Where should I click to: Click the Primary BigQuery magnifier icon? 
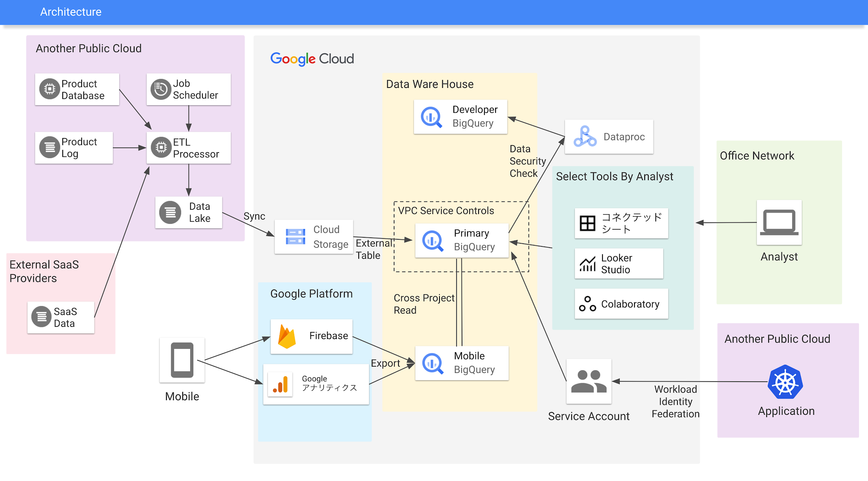(x=433, y=241)
